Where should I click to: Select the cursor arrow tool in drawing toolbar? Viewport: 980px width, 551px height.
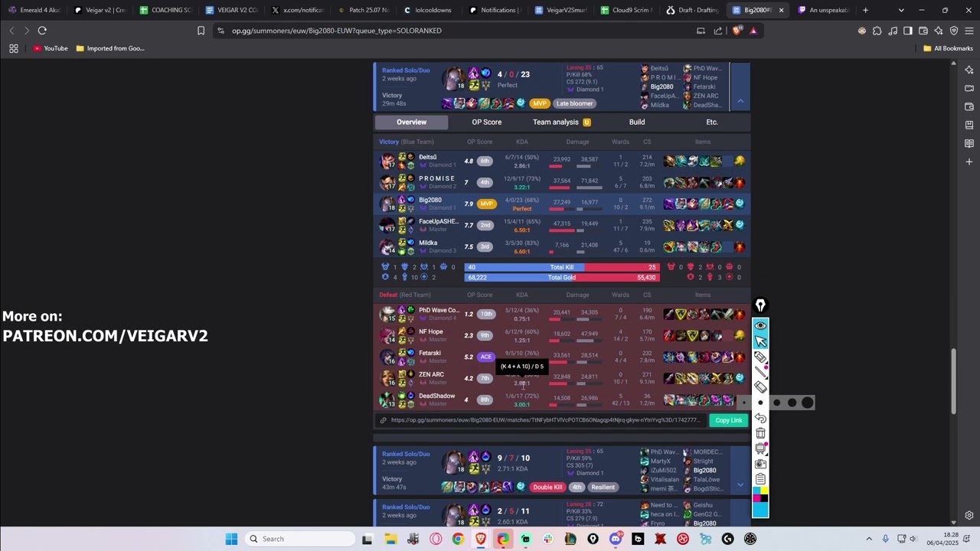pos(760,341)
